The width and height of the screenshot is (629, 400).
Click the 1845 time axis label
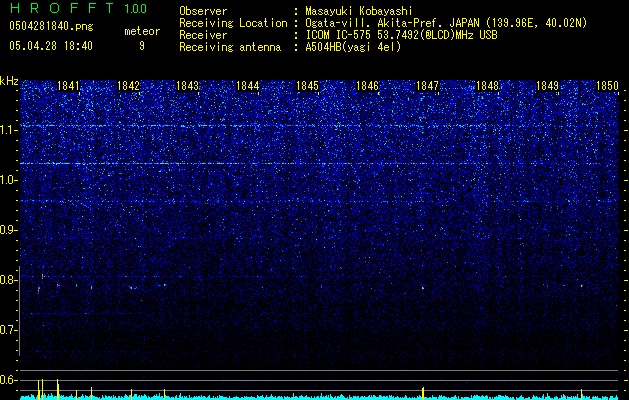[x=308, y=86]
